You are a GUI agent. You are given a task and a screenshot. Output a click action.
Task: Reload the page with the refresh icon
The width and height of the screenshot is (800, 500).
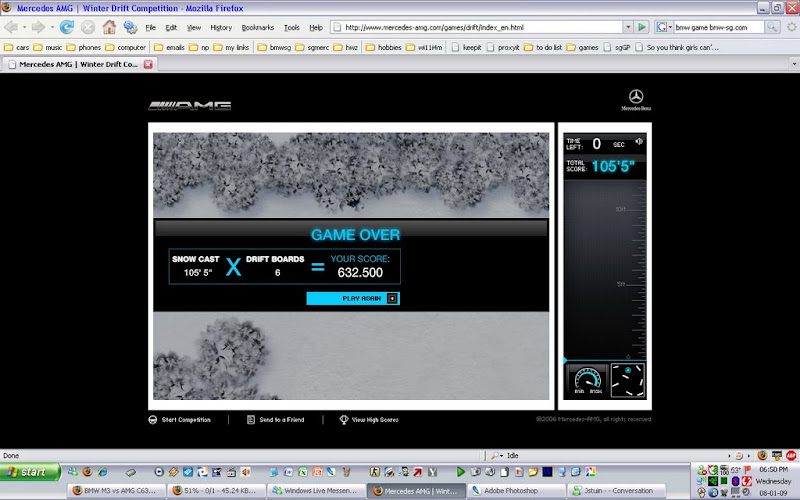point(67,27)
